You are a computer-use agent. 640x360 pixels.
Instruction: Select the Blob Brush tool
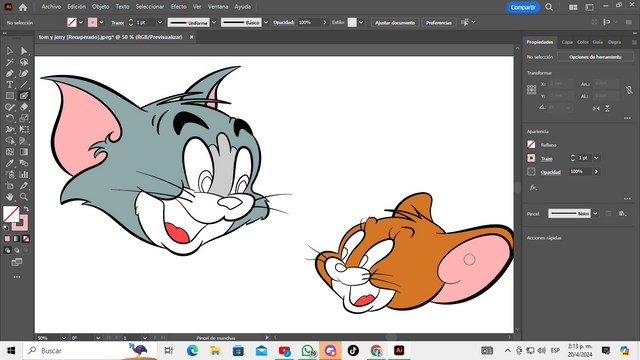pyautogui.click(x=24, y=96)
